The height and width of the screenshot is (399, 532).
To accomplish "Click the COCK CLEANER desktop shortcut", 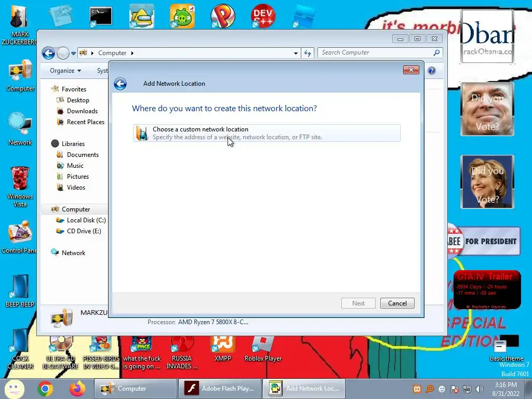I will coord(20,349).
